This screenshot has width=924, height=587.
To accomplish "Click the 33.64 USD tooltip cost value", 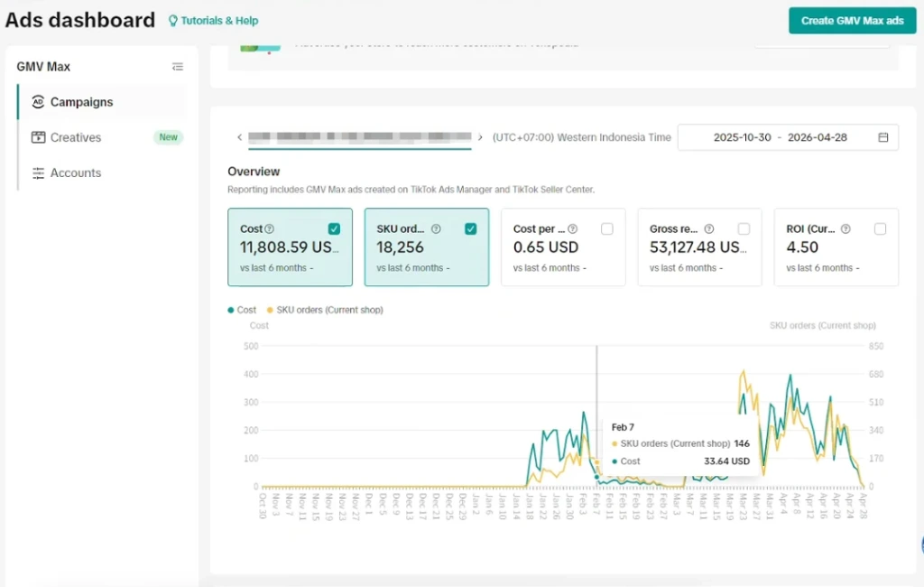I will click(x=726, y=461).
